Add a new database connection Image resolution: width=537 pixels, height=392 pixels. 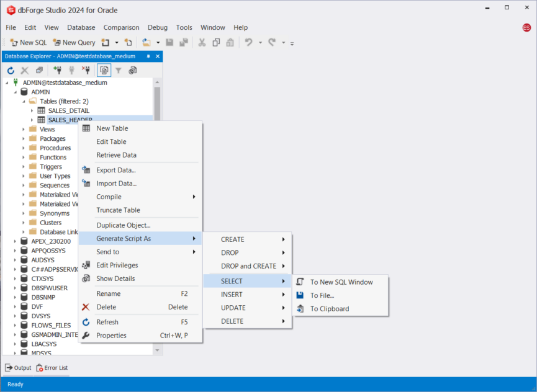56,70
